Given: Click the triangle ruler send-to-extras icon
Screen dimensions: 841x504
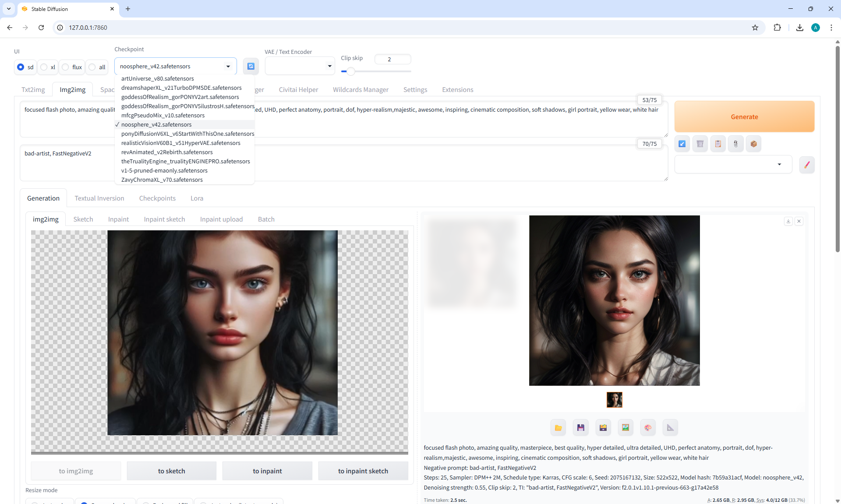Looking at the screenshot, I should pyautogui.click(x=670, y=428).
